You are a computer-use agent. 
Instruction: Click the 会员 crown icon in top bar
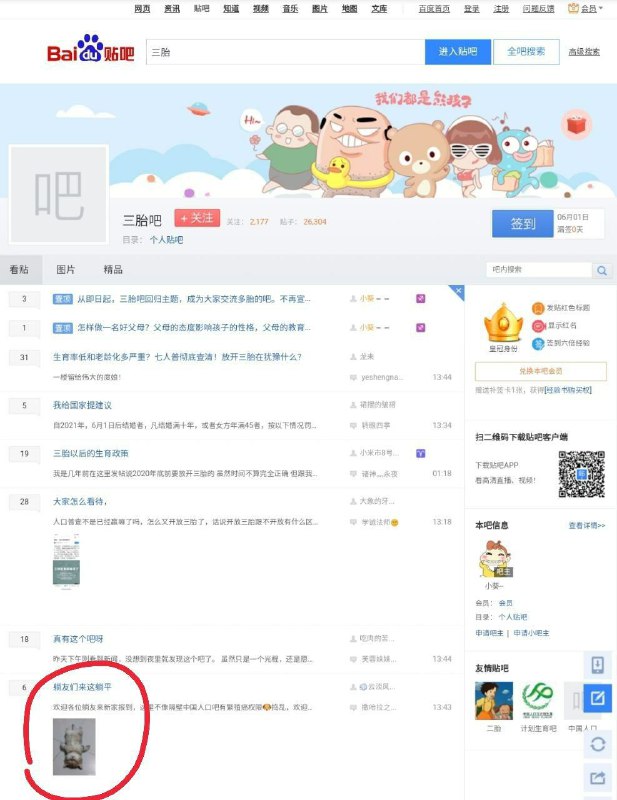[573, 8]
